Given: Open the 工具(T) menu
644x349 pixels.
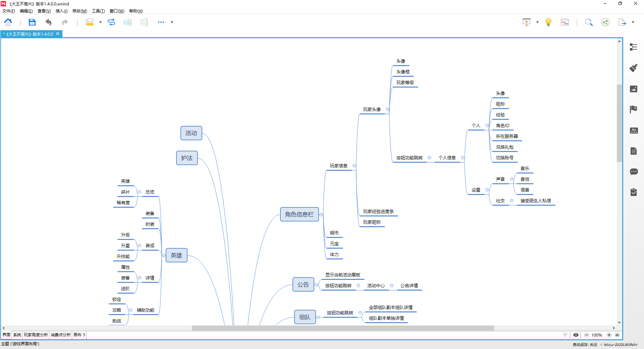Looking at the screenshot, I should (98, 11).
